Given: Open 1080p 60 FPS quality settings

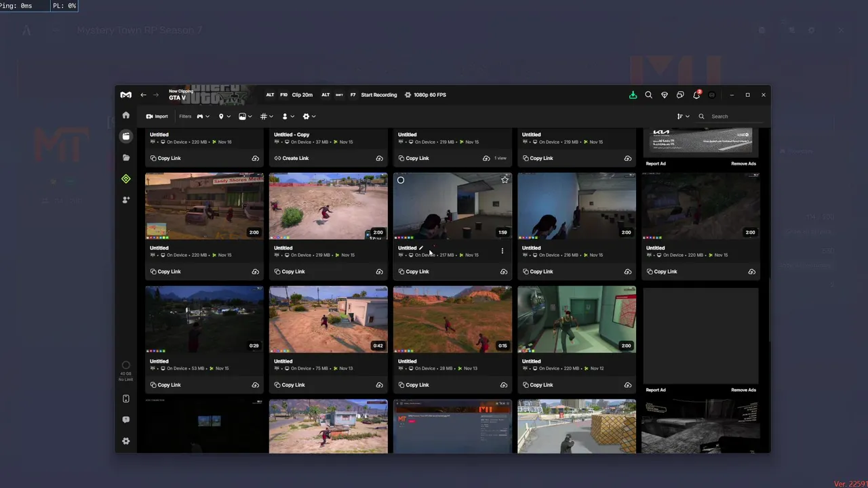Looking at the screenshot, I should pos(425,95).
